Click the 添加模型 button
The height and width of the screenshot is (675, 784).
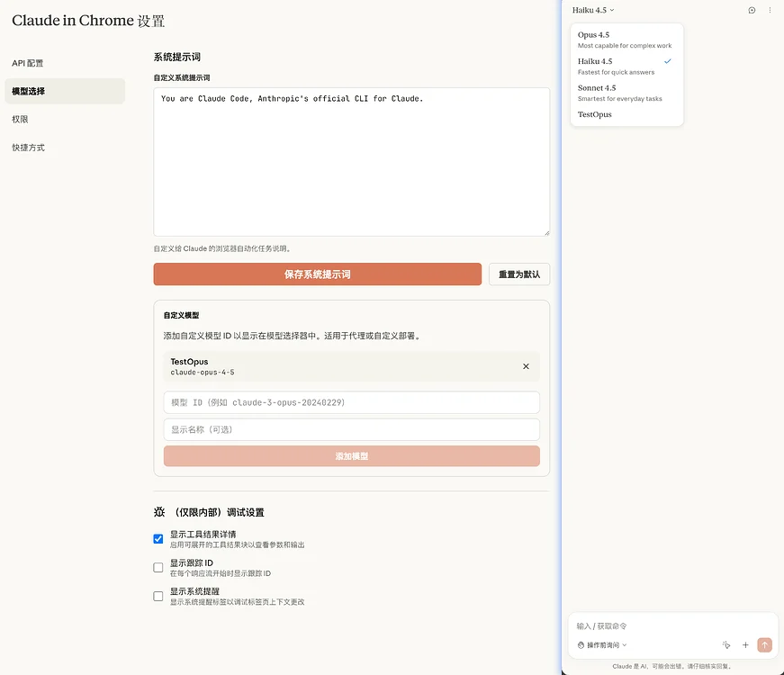(x=351, y=456)
